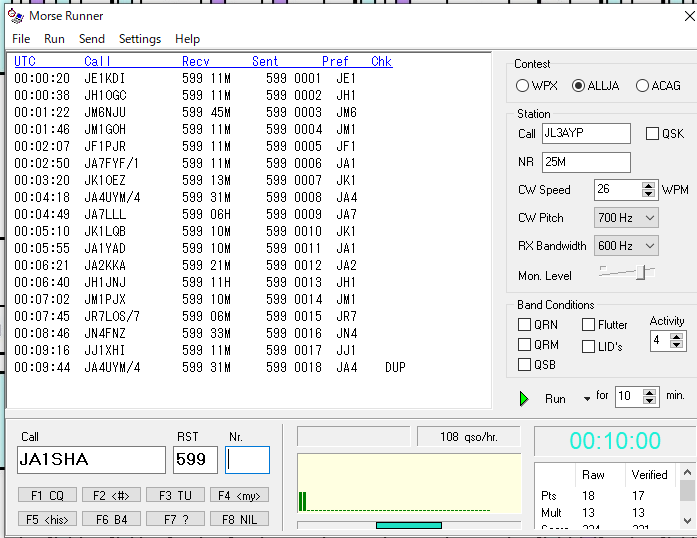697x538 pixels.
Task: Increase run duration minutes up arrow
Action: 649,393
